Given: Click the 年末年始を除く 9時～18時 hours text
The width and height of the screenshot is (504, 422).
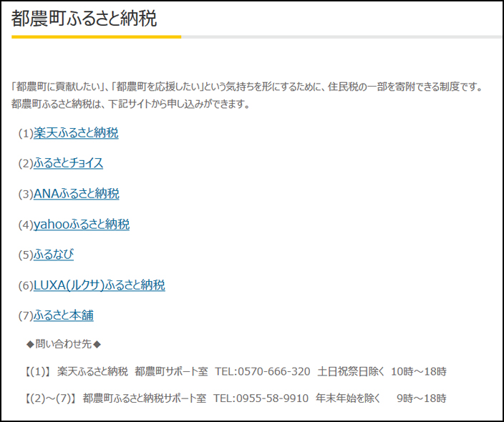Looking at the screenshot, I should (381, 398).
